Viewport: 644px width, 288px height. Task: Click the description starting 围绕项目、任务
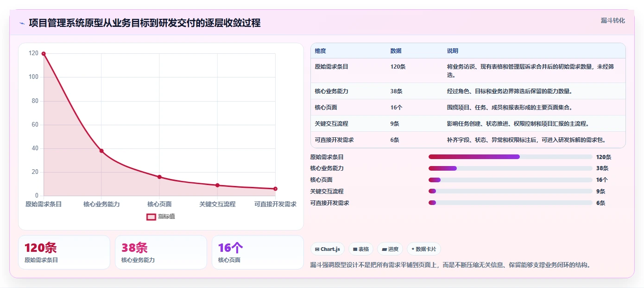[x=510, y=108]
